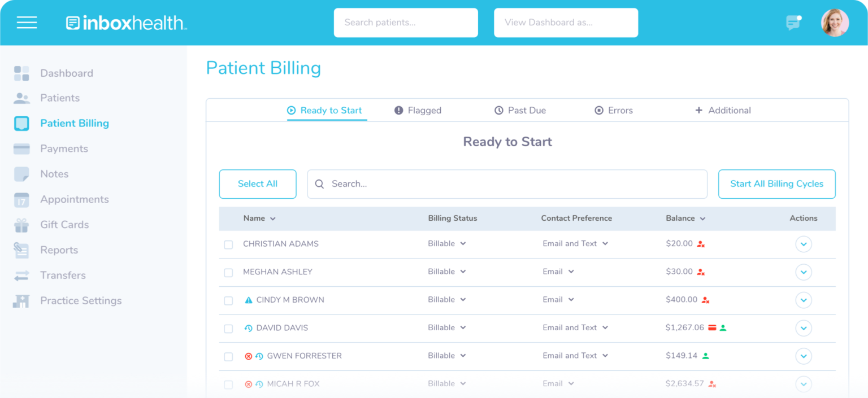Switch to the Flagged tab

click(418, 110)
